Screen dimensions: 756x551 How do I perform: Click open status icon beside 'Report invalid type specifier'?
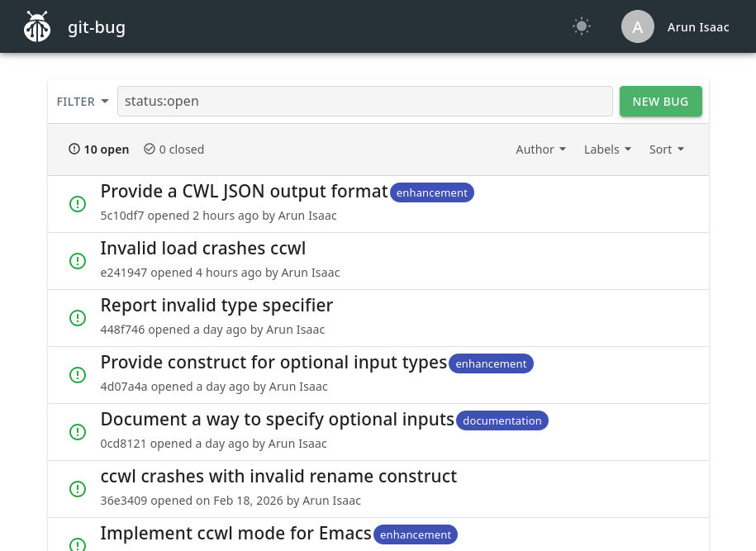coord(78,318)
